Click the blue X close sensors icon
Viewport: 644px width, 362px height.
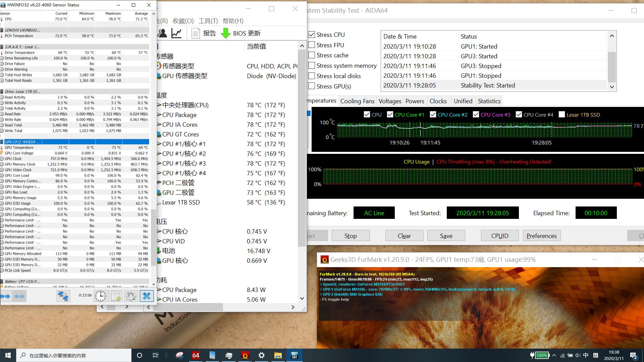tap(147, 296)
